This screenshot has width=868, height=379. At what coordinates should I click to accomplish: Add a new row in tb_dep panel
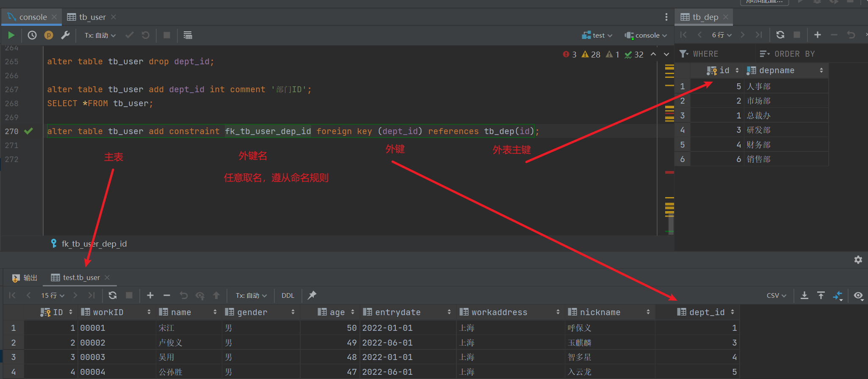click(818, 35)
